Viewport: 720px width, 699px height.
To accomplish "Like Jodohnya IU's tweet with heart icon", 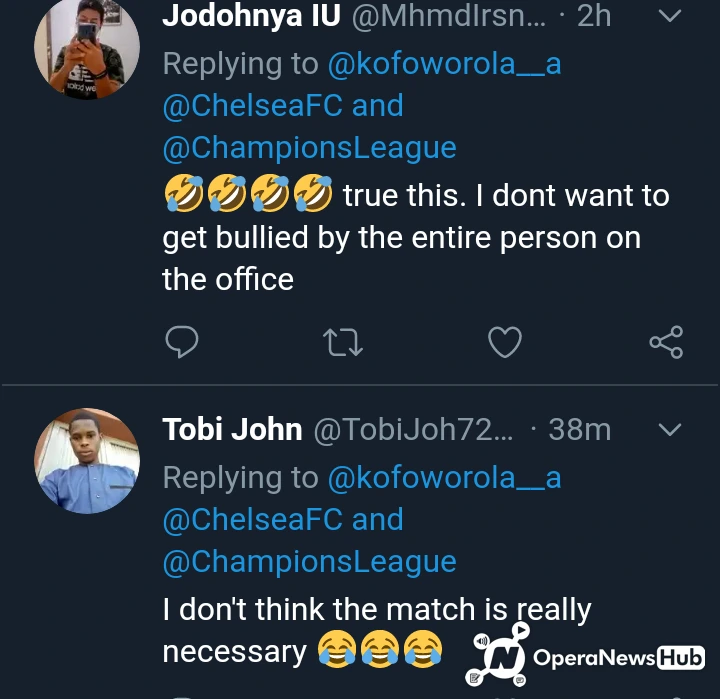I will [504, 342].
